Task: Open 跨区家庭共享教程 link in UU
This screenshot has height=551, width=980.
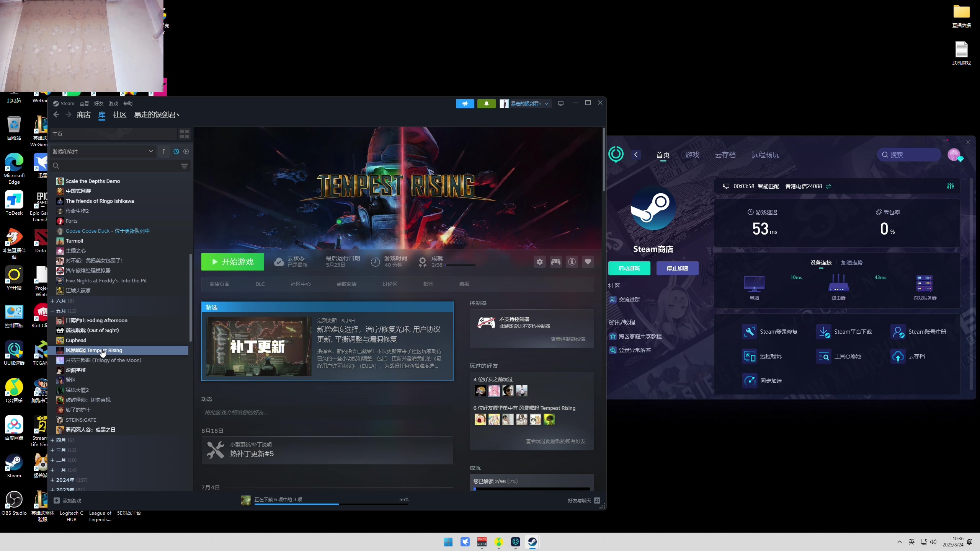Action: pos(640,336)
